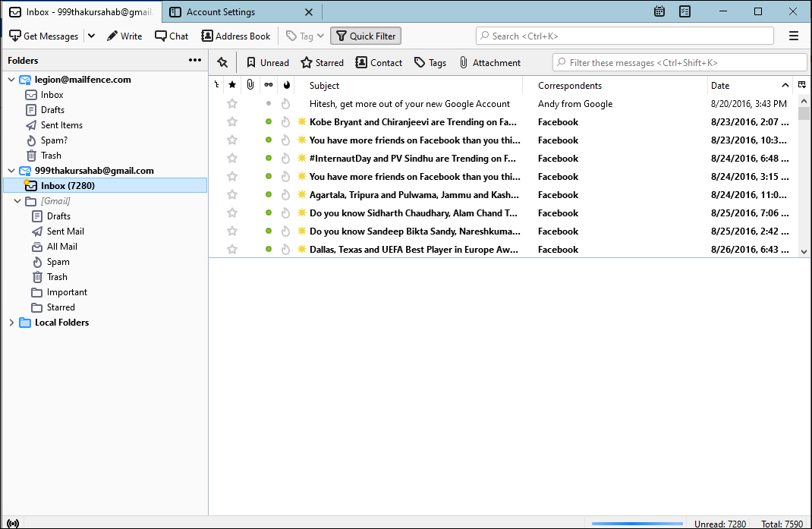
Task: Collapse the [Gmail] folder
Action: point(17,201)
